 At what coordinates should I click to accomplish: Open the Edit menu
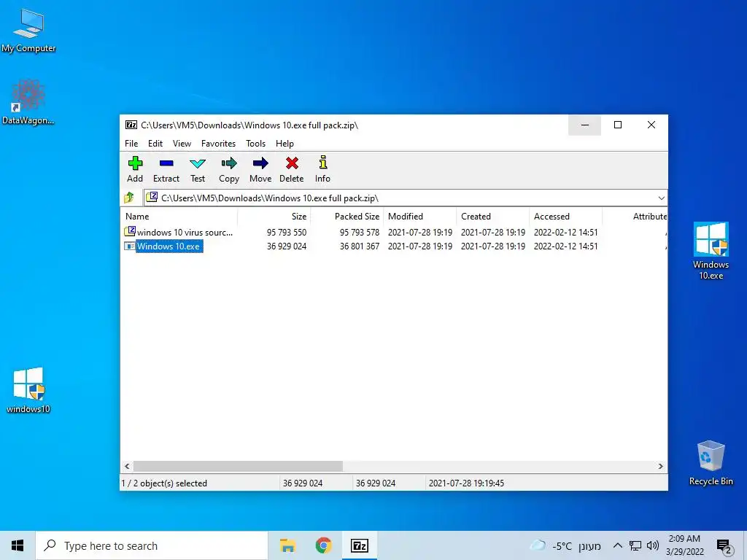155,144
